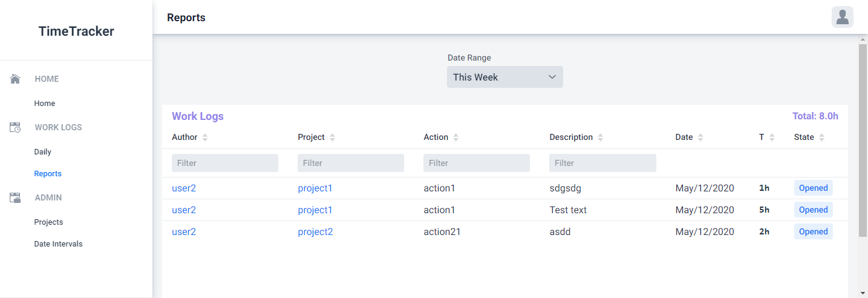
Task: Go to Projects in the Admin menu
Action: (48, 222)
